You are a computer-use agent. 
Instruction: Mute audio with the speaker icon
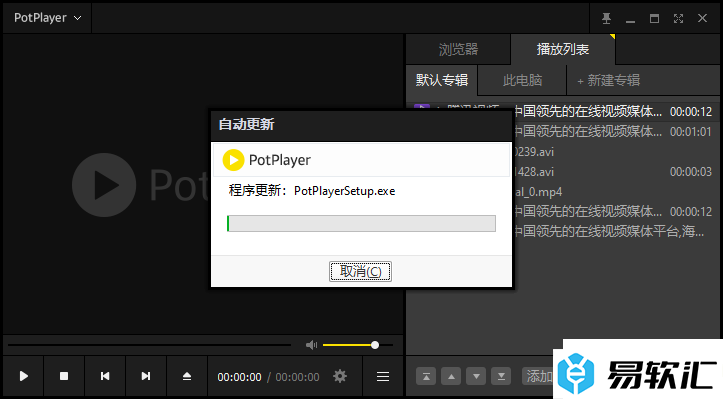click(x=311, y=345)
